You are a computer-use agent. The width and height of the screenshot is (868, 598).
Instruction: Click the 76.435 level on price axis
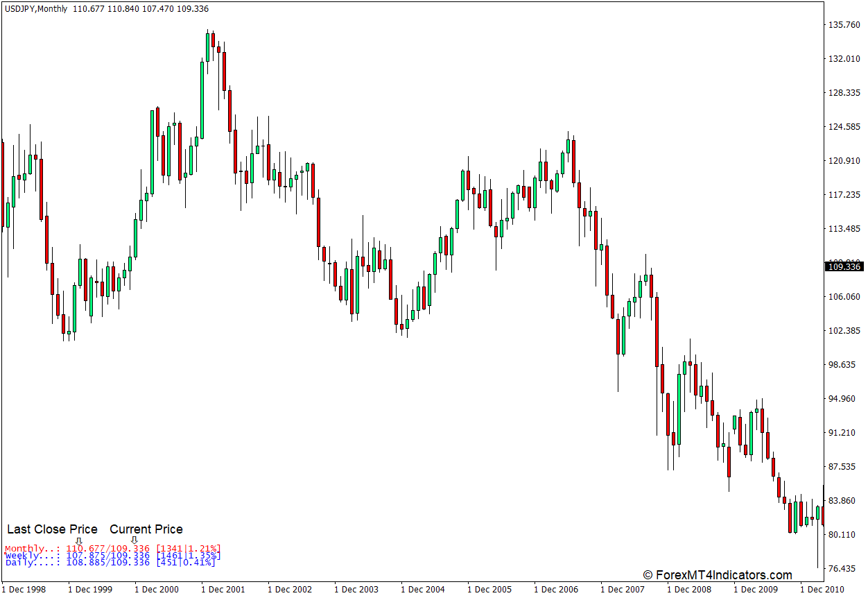[844, 569]
